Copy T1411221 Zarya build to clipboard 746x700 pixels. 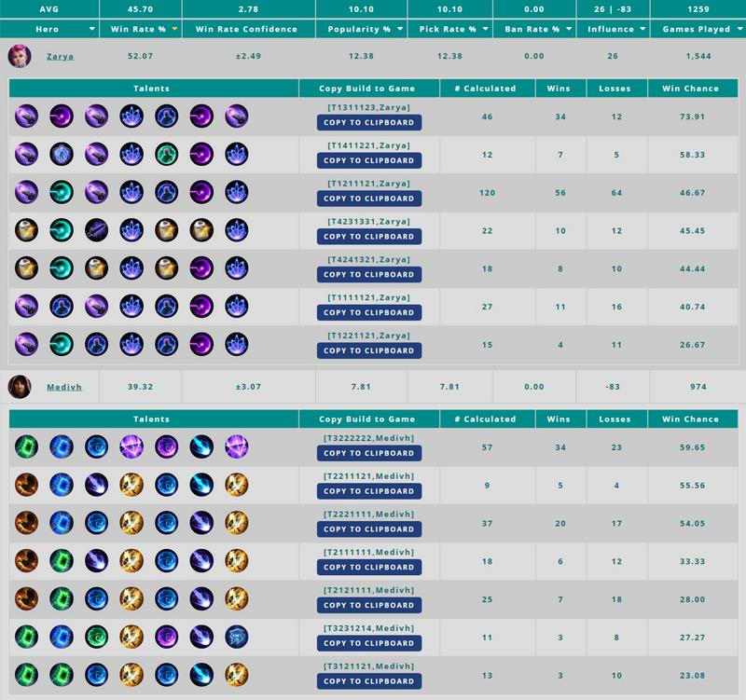[369, 160]
